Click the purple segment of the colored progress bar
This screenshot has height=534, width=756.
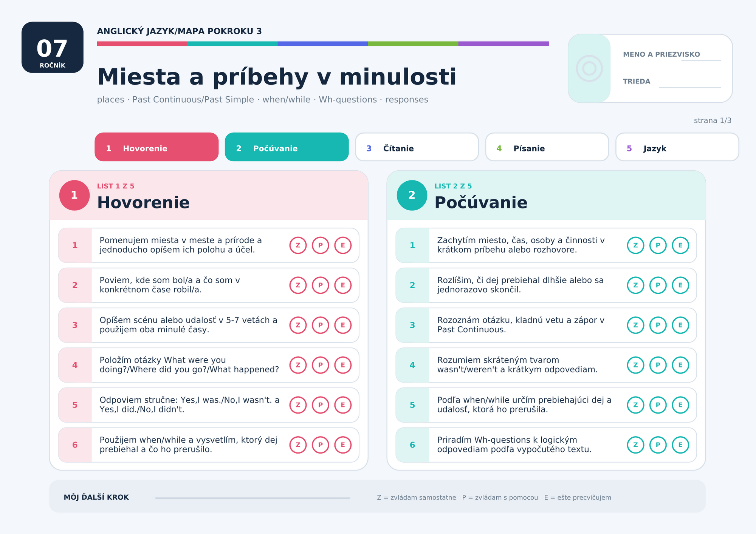point(503,44)
